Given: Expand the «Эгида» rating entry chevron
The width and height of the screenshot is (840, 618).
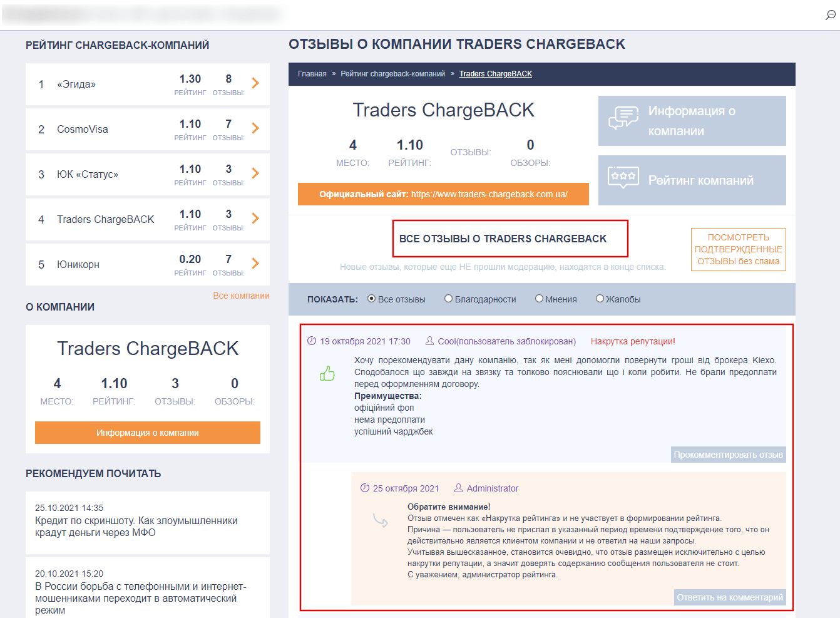Looking at the screenshot, I should (x=255, y=83).
